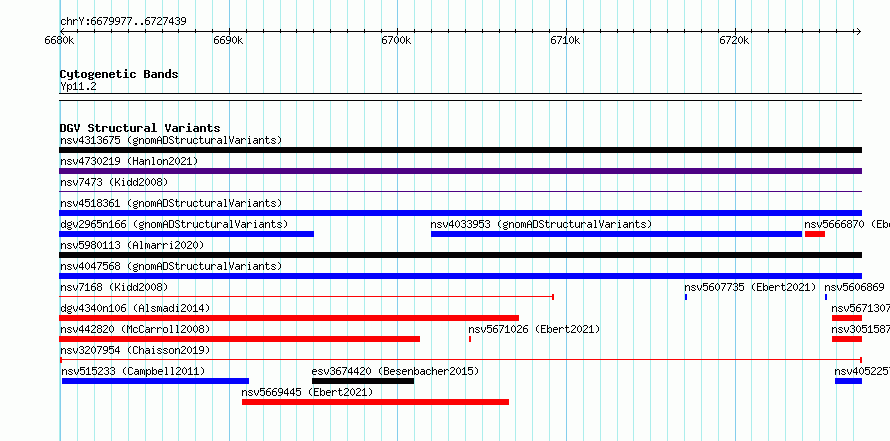Click the 6710k ruler tick label
Image resolution: width=890 pixels, height=441 pixels.
click(x=566, y=40)
